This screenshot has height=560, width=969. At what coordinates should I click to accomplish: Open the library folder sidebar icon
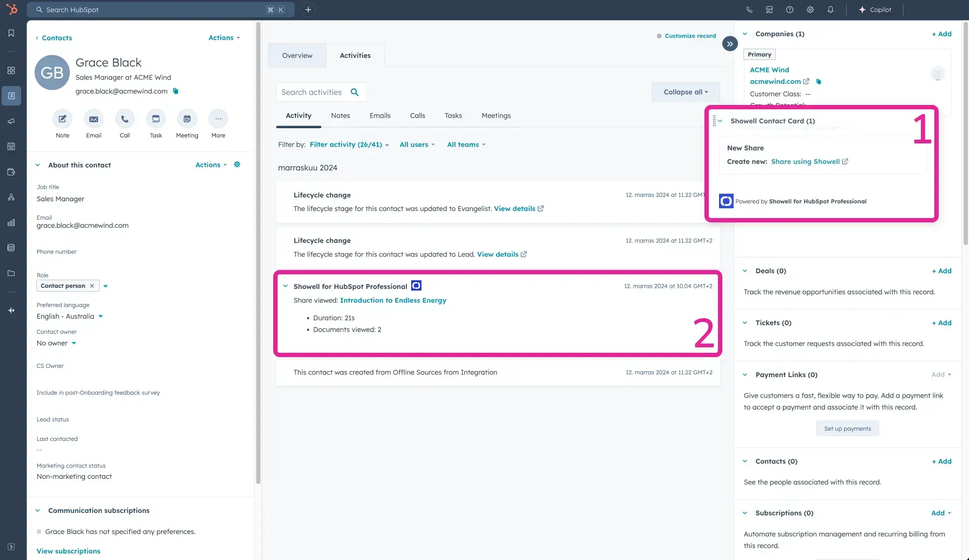coord(11,273)
